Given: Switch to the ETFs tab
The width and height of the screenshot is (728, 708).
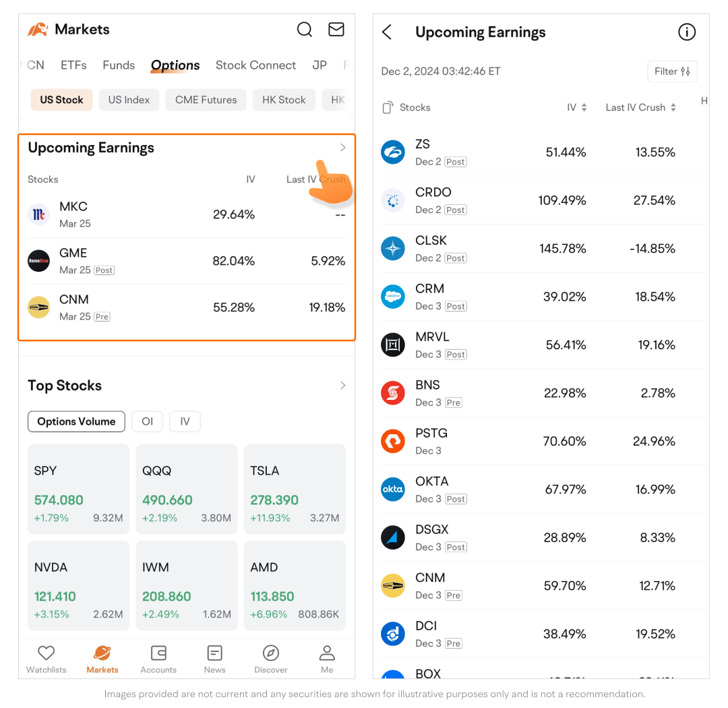Looking at the screenshot, I should tap(73, 65).
